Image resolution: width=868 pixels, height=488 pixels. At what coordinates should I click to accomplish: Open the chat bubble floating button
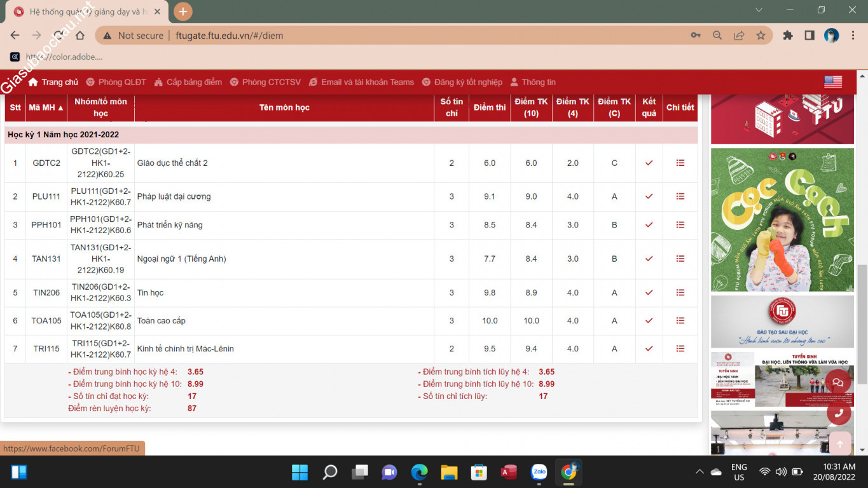click(838, 382)
